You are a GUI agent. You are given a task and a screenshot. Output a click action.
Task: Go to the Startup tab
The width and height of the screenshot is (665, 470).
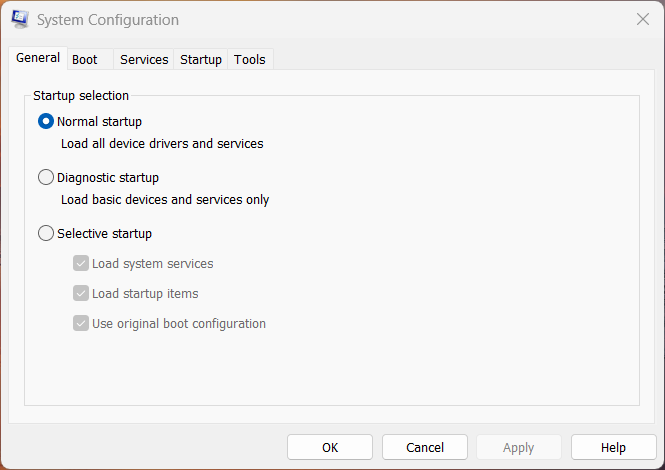pos(201,59)
